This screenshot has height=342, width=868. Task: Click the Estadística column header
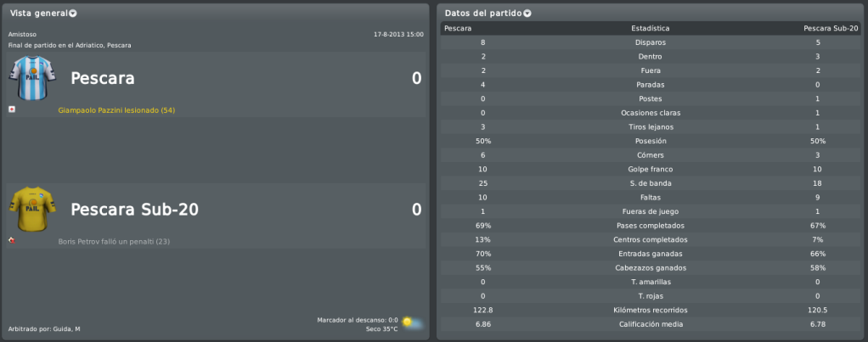point(651,28)
